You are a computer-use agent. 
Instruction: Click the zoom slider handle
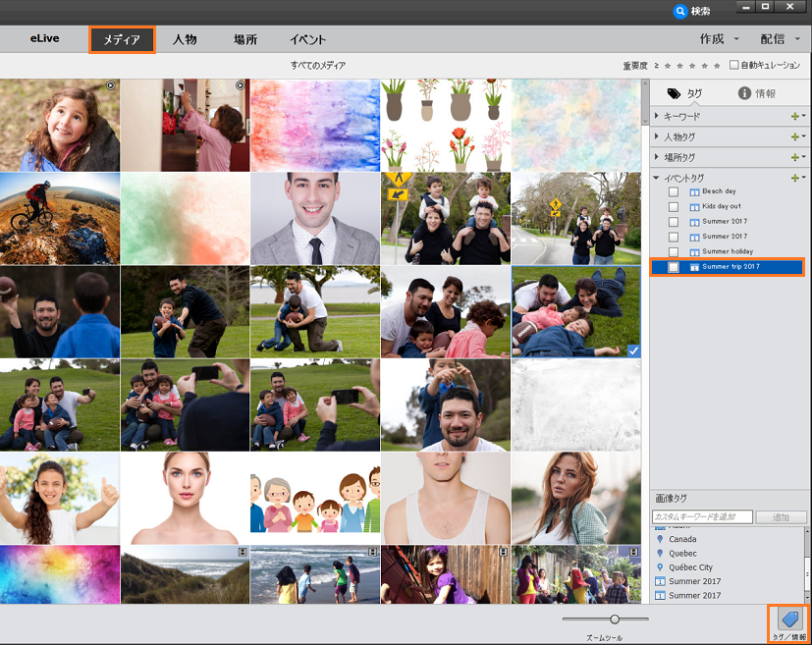tap(615, 618)
